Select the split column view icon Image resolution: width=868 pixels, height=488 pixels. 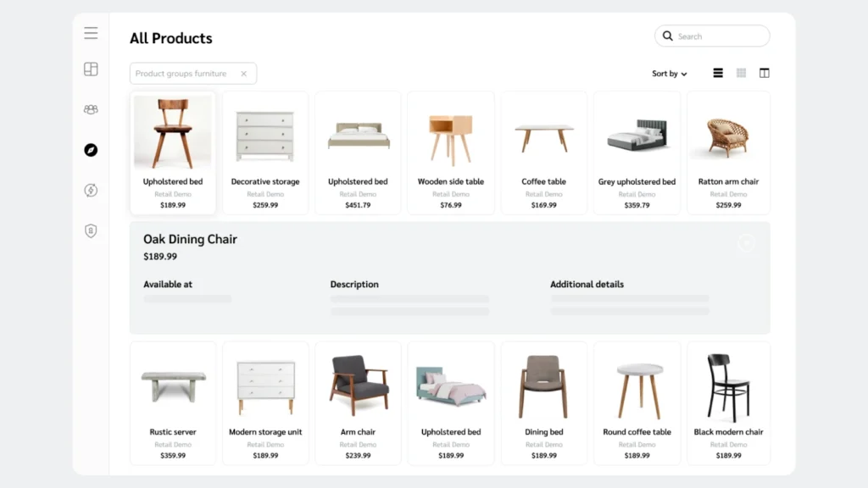(x=764, y=73)
